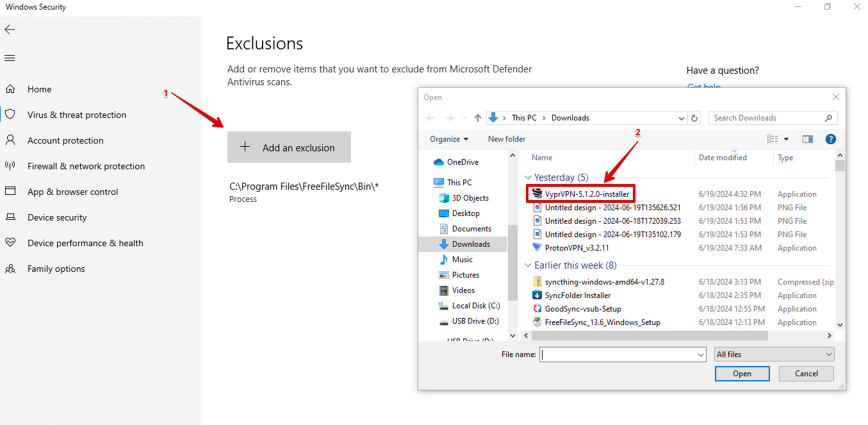Click the file list right scroll arrow
The image size is (868, 425).
coord(830,335)
